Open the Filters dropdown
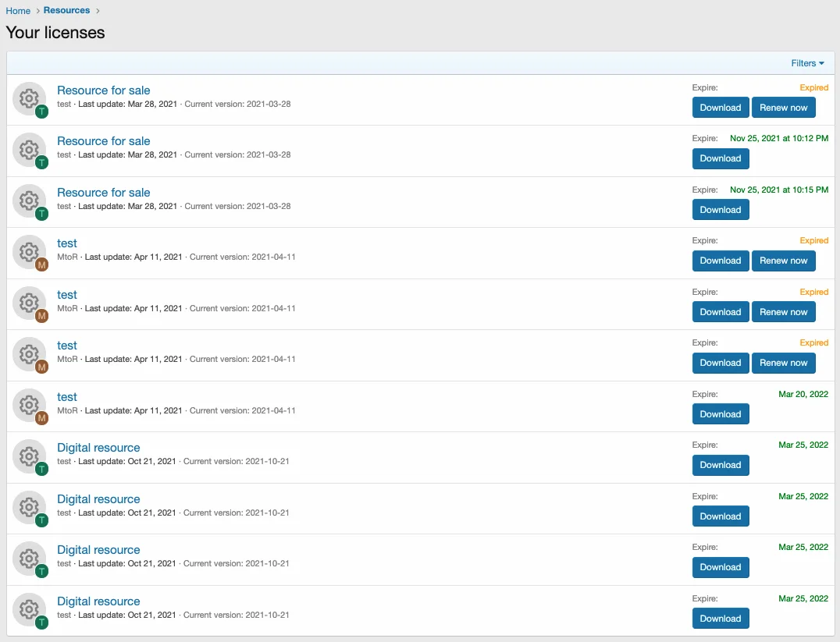Image resolution: width=840 pixels, height=642 pixels. [807, 63]
